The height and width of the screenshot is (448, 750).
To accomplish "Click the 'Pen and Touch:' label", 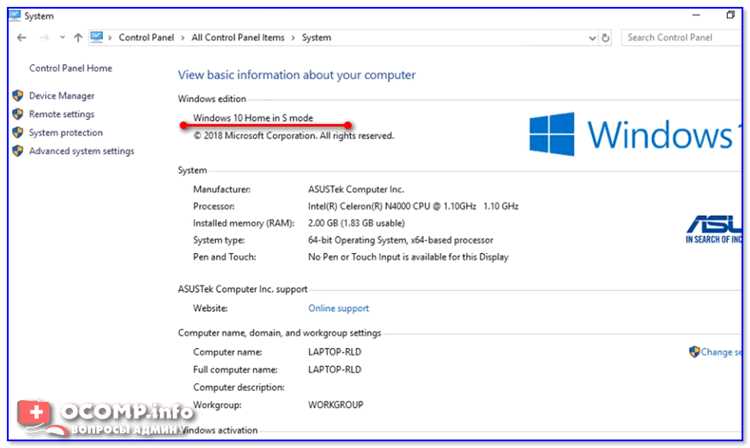I will [224, 257].
